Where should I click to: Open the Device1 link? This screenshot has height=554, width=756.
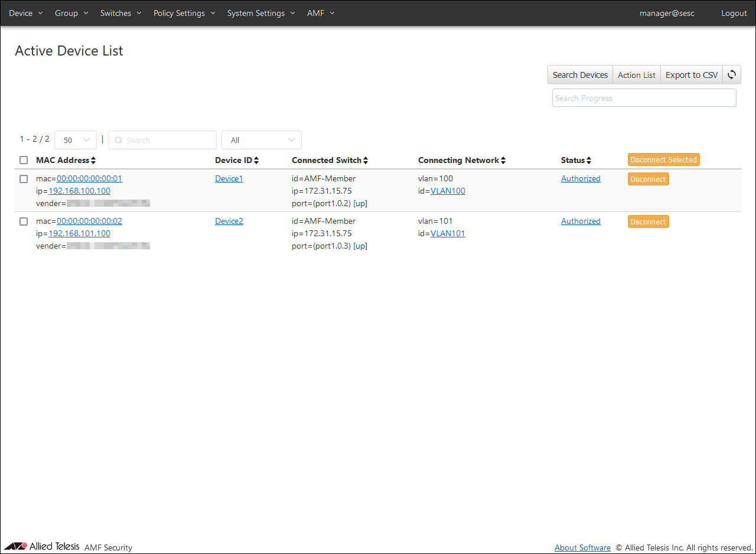pyautogui.click(x=229, y=179)
